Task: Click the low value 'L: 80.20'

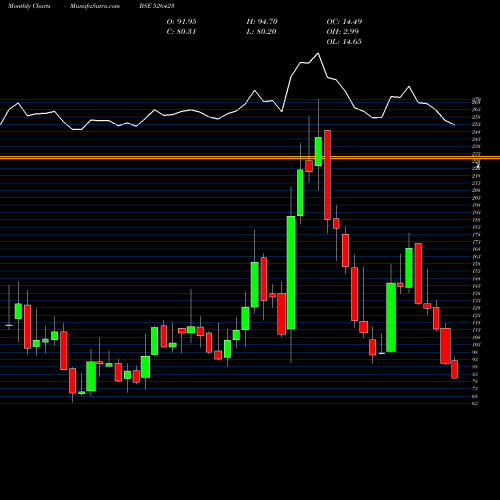Action: (x=261, y=32)
